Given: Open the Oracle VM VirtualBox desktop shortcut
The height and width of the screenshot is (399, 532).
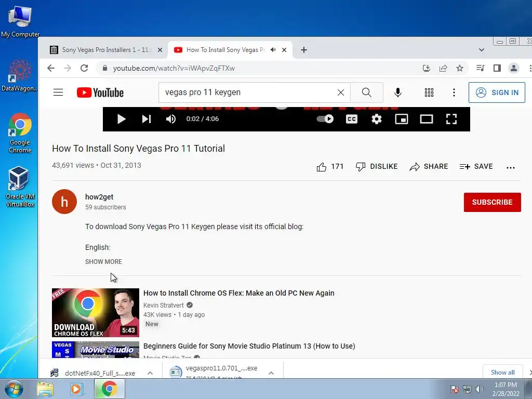Looking at the screenshot, I should coord(20,187).
